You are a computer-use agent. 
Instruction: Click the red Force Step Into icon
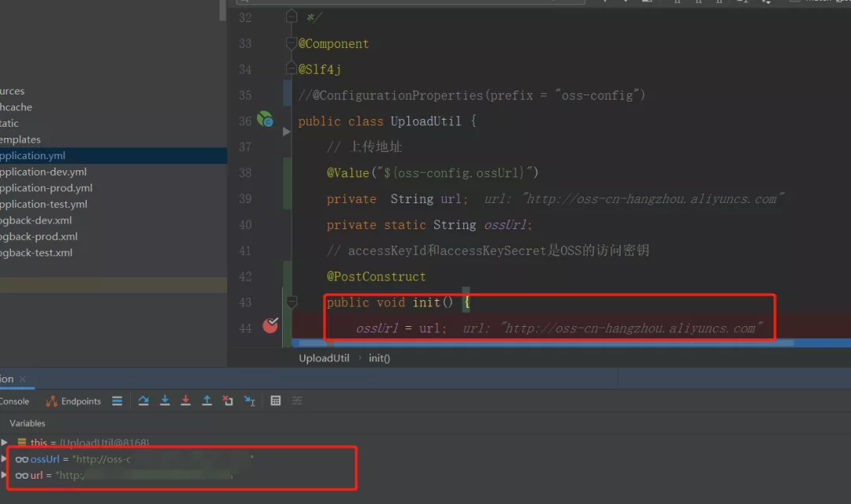186,400
